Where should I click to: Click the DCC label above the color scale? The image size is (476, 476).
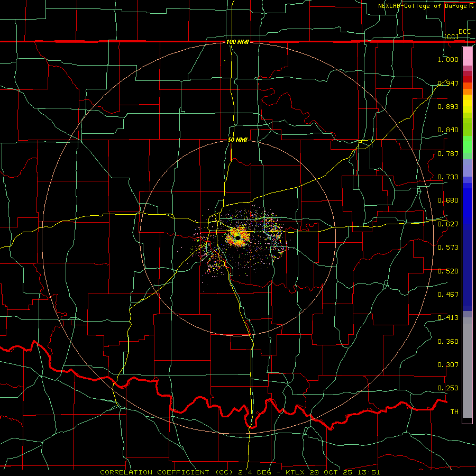coord(464,32)
